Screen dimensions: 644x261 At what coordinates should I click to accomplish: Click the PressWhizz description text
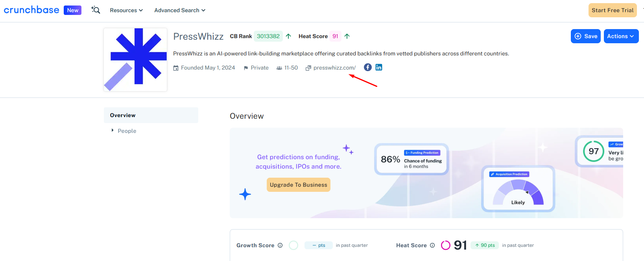pyautogui.click(x=341, y=53)
